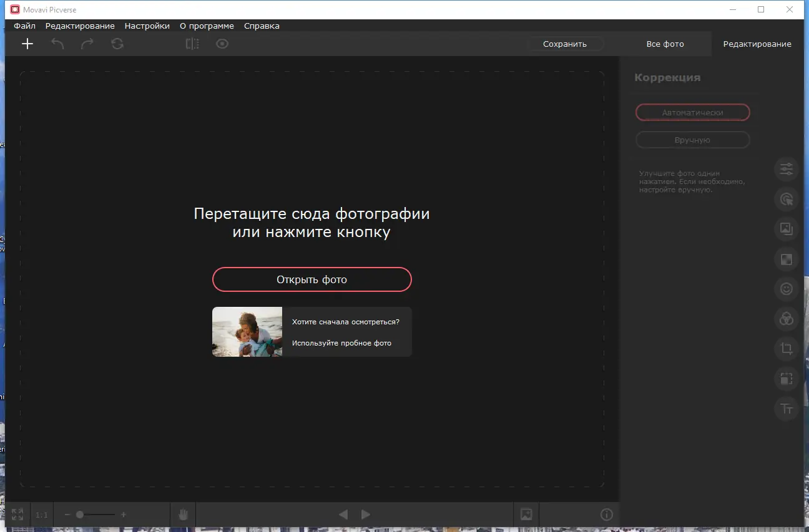Open the Text tool in the sidebar

coord(786,409)
